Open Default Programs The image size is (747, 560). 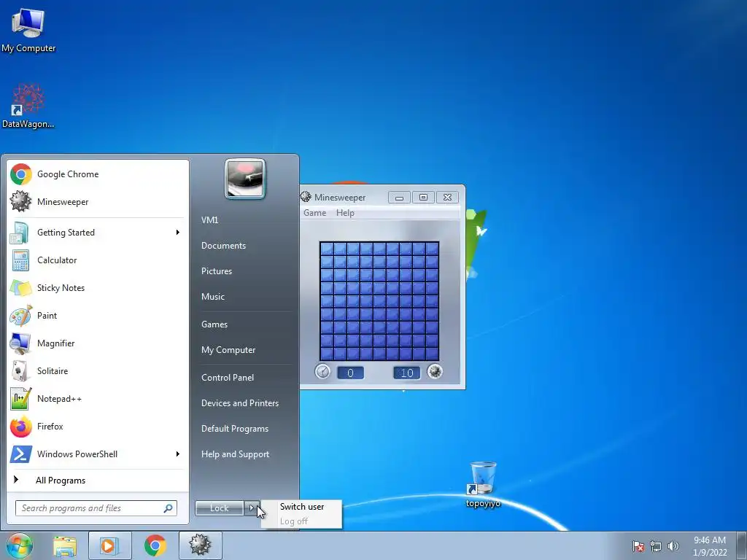tap(235, 429)
